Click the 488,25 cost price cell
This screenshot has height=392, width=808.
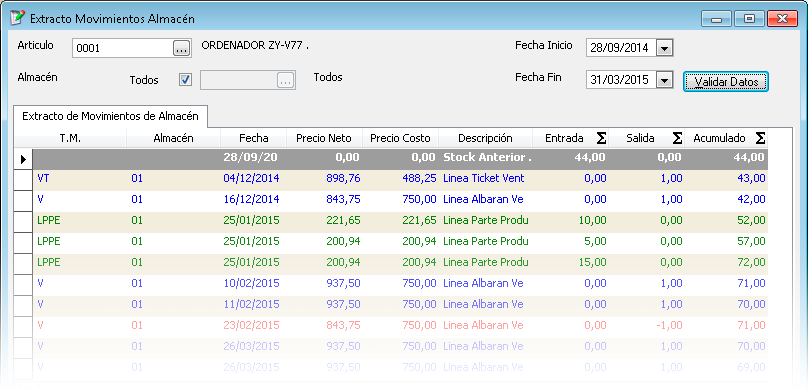click(419, 179)
